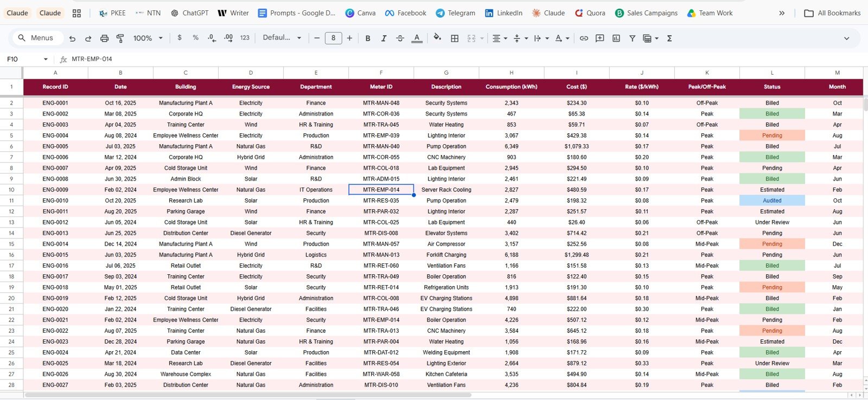Select cell ENG-0015
Screen dimensions: 868x400
click(x=55, y=255)
